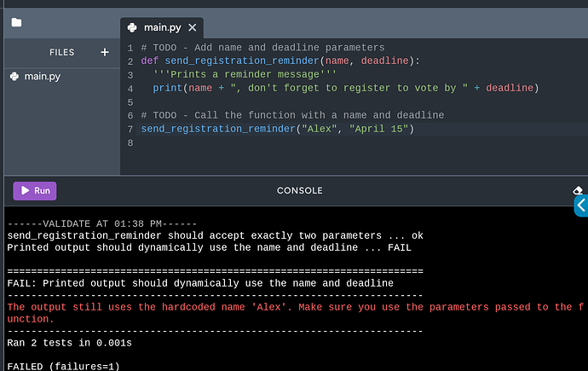The image size is (588, 371).
Task: Click the def send_registration_reminder line
Action: pyautogui.click(x=280, y=61)
